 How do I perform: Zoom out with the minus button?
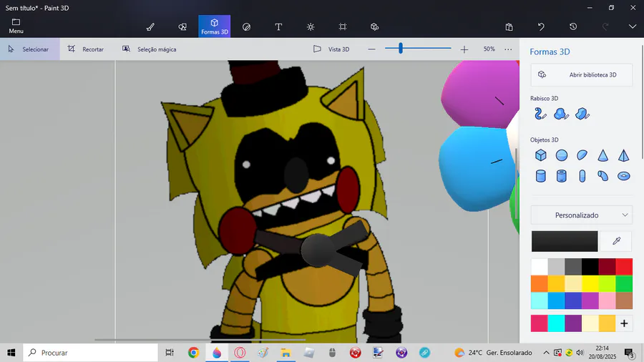click(x=371, y=49)
